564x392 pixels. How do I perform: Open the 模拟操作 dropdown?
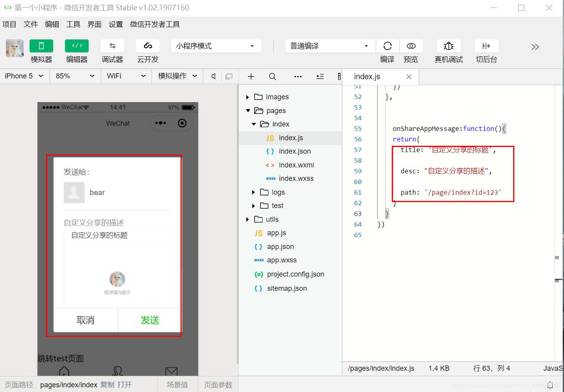(177, 76)
